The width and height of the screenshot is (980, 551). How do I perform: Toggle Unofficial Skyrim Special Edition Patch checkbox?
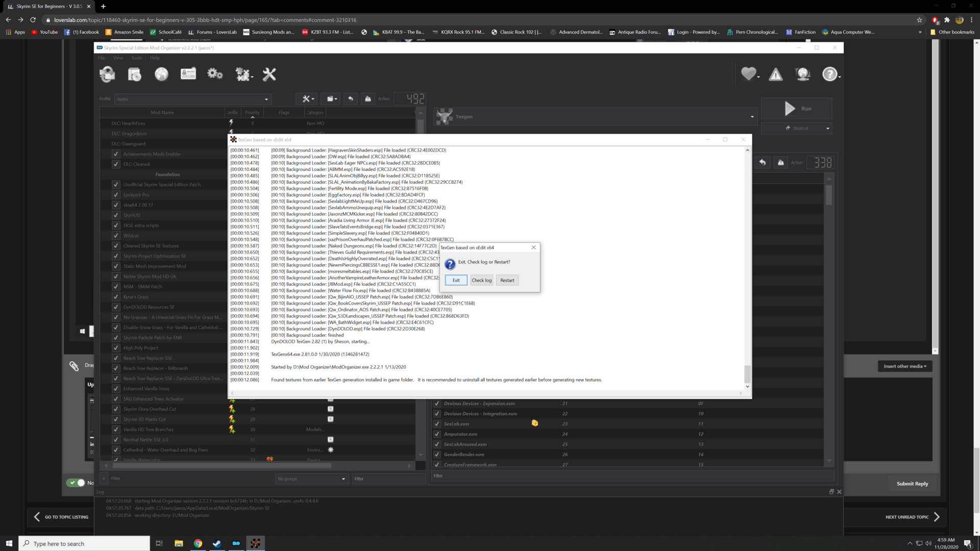(116, 185)
